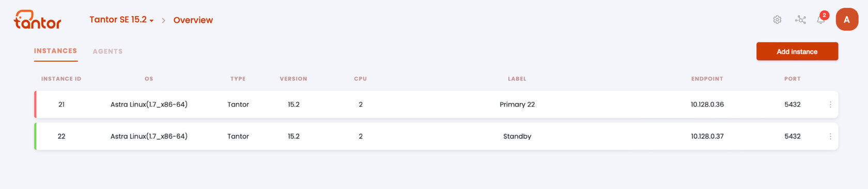Select the Standby instance row
Image resolution: width=868 pixels, height=189 pixels.
click(x=436, y=137)
